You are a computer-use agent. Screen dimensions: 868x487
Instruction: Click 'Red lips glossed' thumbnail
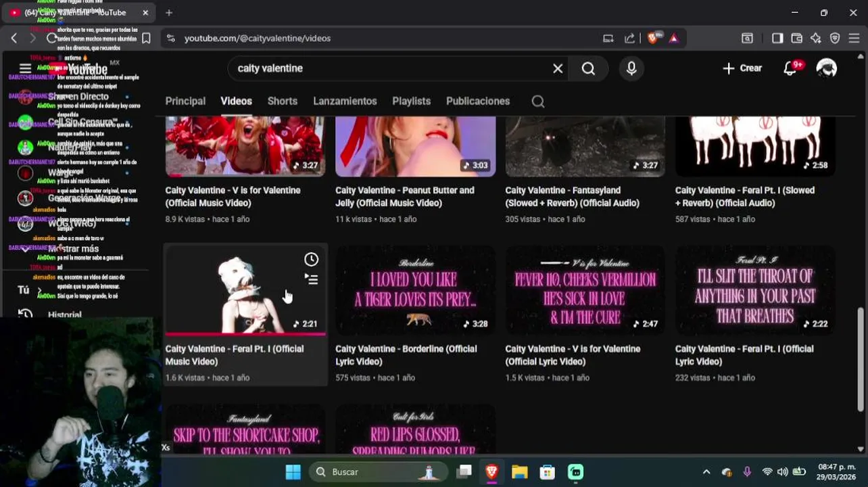point(415,431)
